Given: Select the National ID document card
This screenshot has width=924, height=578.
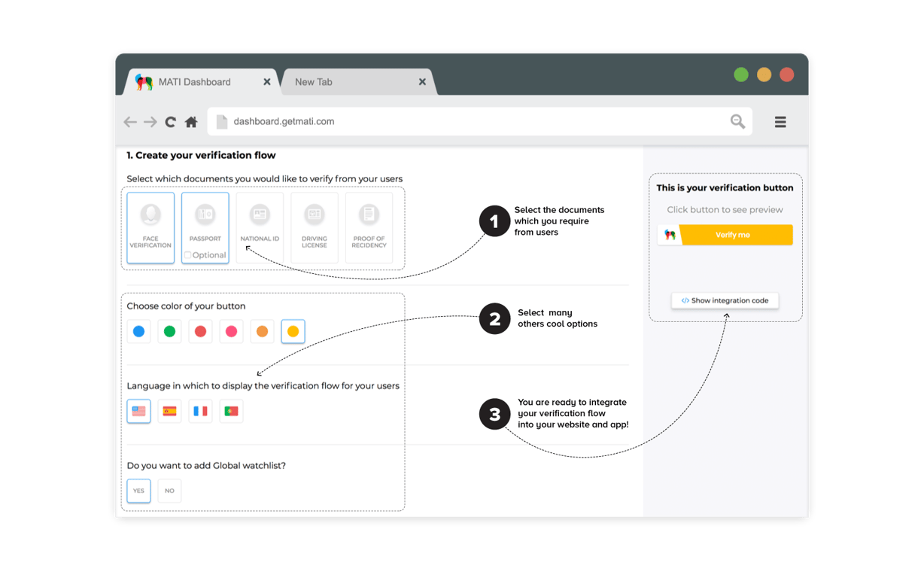Looking at the screenshot, I should 260,228.
